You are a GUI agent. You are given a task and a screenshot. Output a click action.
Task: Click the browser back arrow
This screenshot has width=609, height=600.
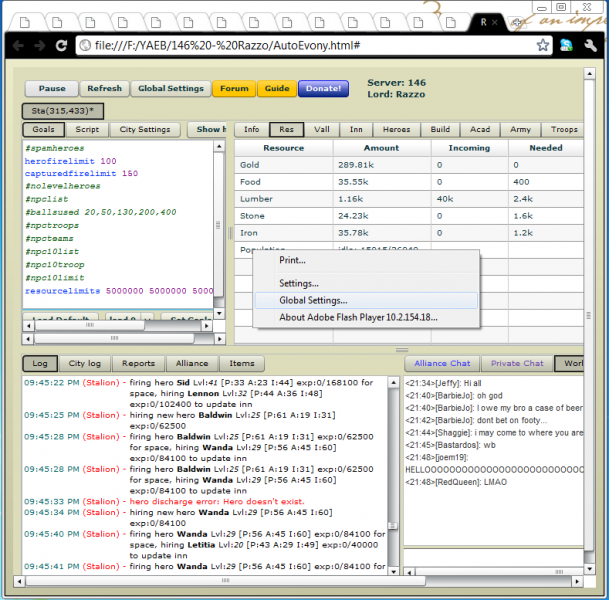(17, 46)
